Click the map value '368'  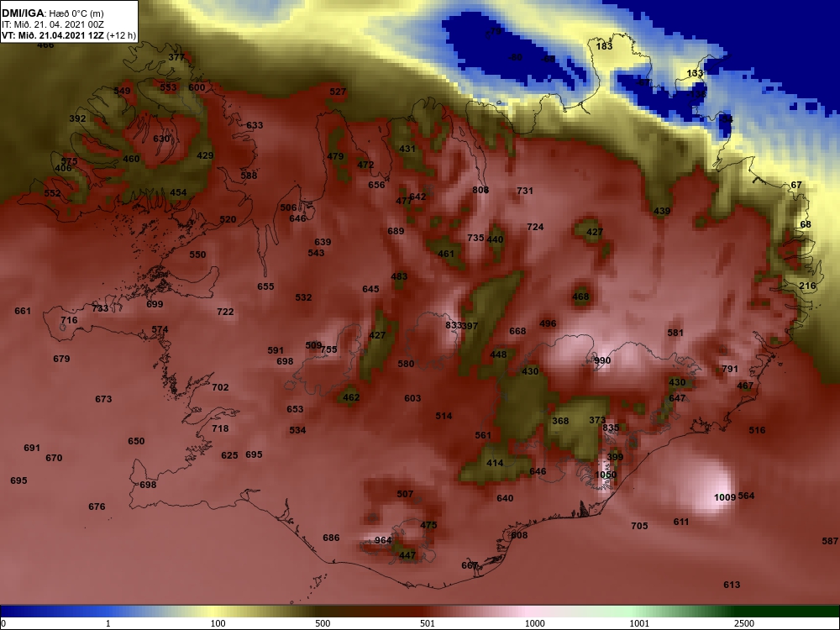point(560,421)
